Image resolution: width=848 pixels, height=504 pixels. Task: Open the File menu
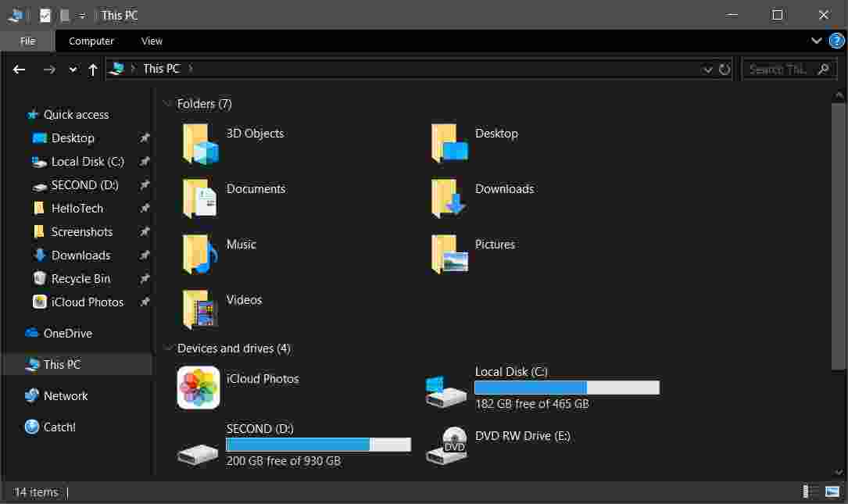click(27, 41)
